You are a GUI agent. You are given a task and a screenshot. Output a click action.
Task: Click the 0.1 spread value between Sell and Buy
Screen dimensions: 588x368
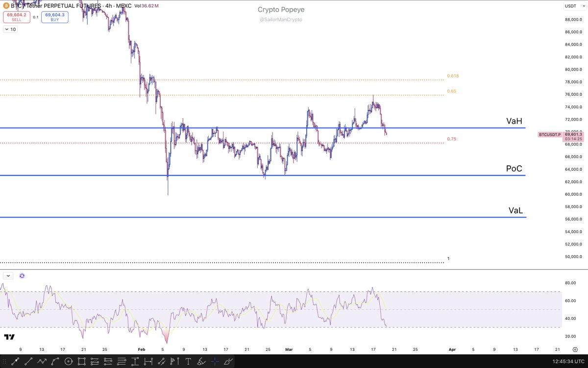pos(35,17)
